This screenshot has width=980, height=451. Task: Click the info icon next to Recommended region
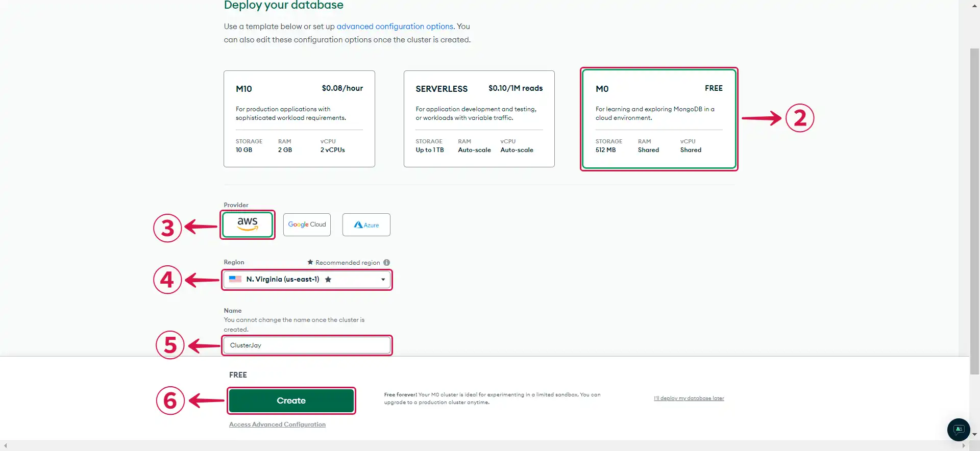pos(386,263)
